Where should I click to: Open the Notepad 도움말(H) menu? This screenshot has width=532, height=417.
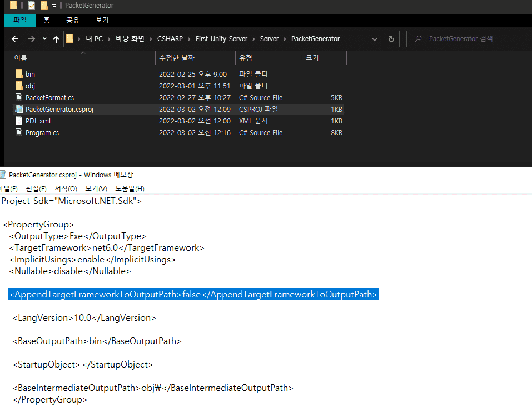pyautogui.click(x=130, y=188)
